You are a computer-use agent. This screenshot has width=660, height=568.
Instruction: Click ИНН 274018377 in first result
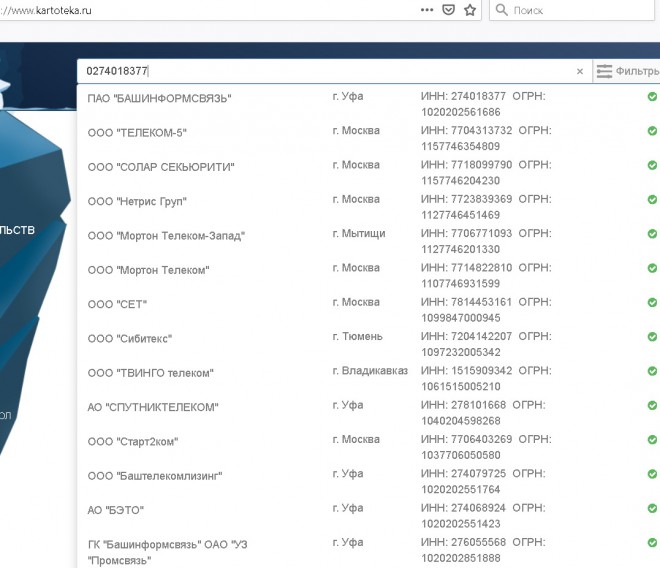tap(463, 96)
